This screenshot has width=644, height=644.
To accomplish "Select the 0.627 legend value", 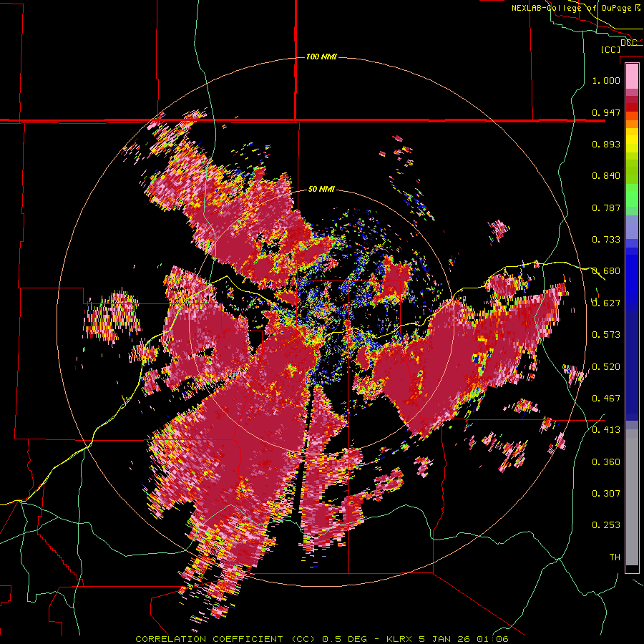I will pyautogui.click(x=606, y=303).
